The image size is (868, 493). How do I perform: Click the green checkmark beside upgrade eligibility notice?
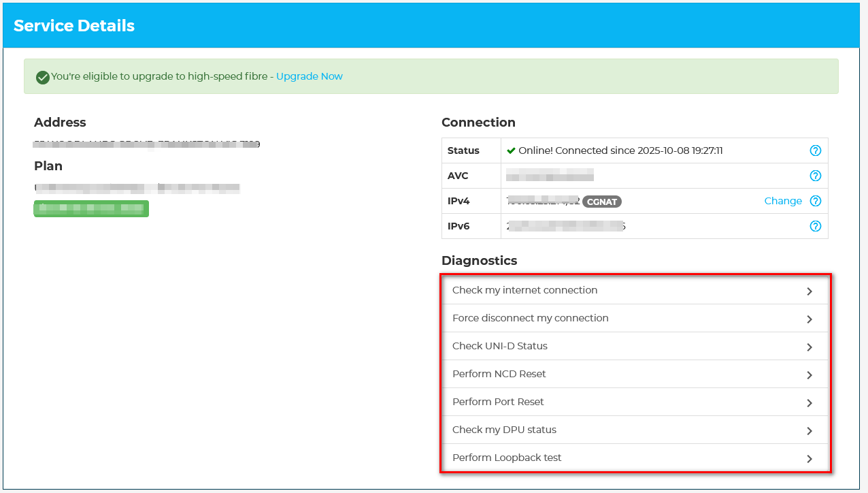tap(43, 77)
